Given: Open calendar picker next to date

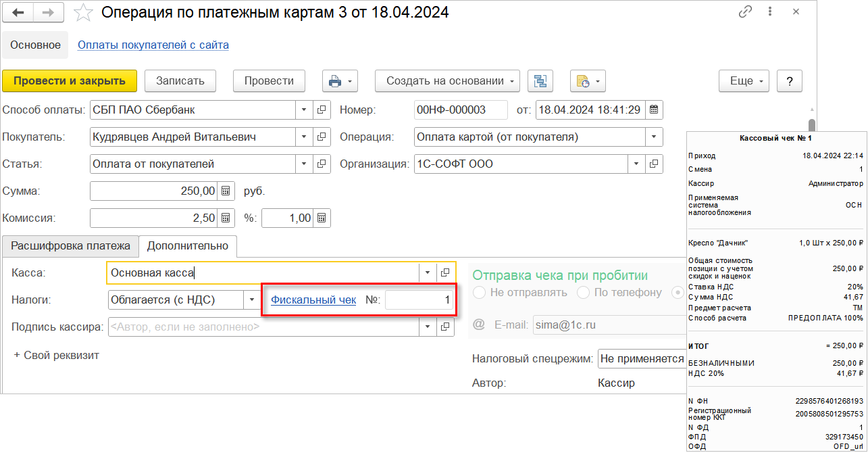Looking at the screenshot, I should click(654, 110).
